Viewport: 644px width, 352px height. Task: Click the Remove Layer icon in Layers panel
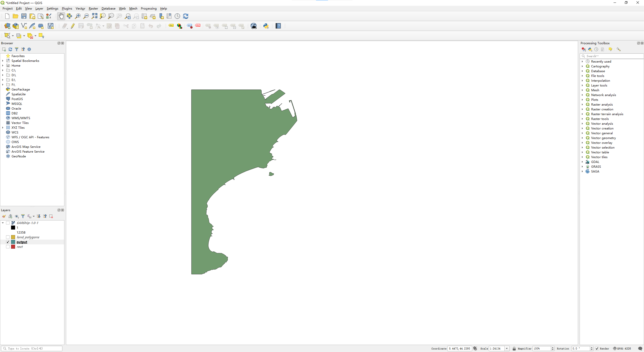[51, 216]
